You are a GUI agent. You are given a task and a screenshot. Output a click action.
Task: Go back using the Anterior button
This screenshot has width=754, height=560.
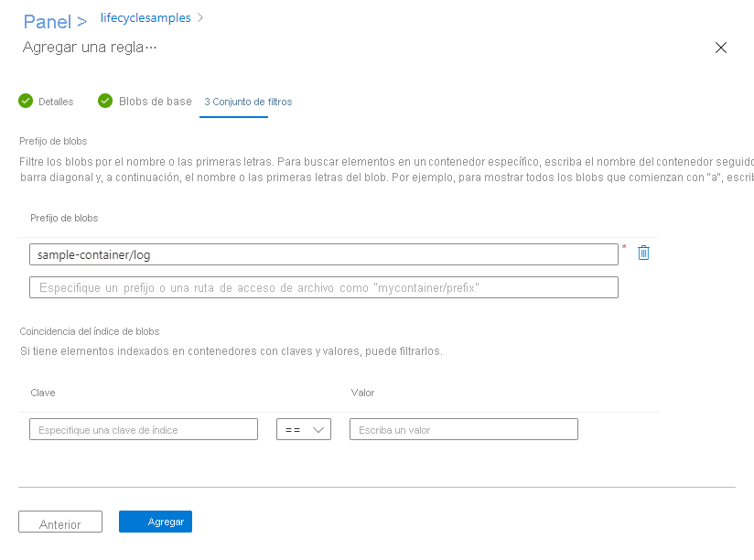coord(59,521)
